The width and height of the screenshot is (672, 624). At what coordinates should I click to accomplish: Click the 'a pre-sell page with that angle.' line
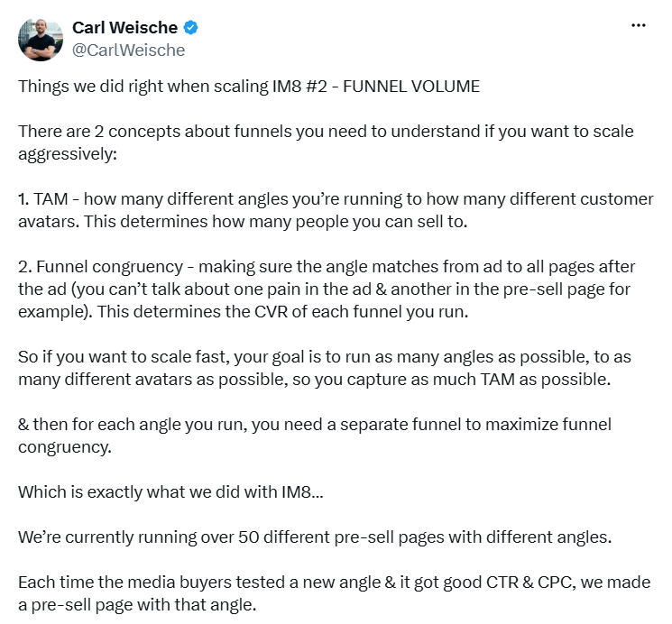coord(137,605)
